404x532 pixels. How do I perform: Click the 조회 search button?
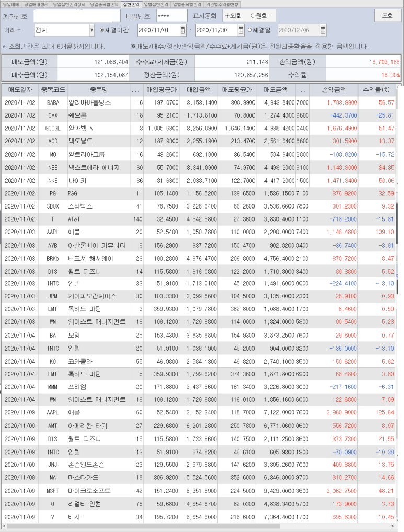coord(387,16)
